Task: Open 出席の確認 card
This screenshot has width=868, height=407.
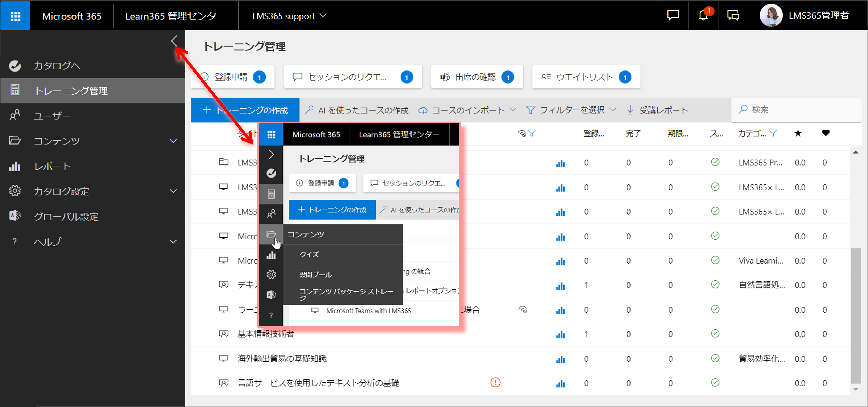Action: click(x=477, y=77)
